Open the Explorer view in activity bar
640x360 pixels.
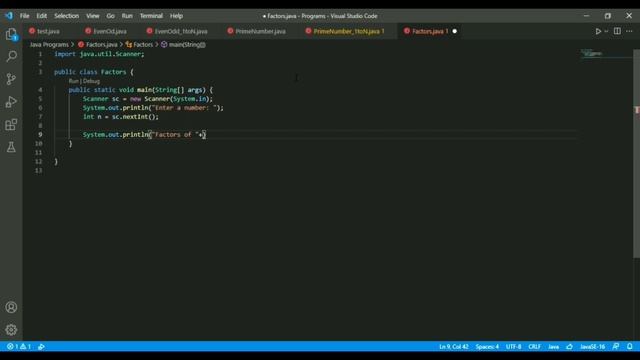coord(11,34)
